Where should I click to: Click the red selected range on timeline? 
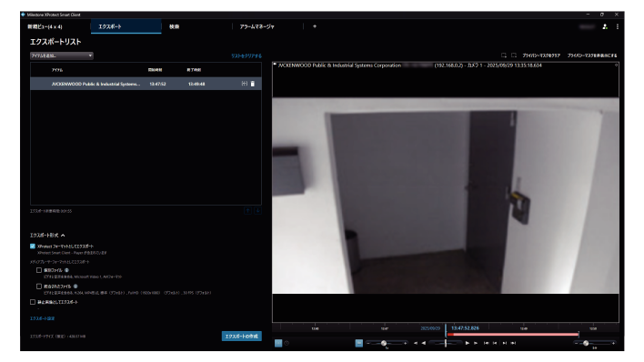pyautogui.click(x=513, y=335)
